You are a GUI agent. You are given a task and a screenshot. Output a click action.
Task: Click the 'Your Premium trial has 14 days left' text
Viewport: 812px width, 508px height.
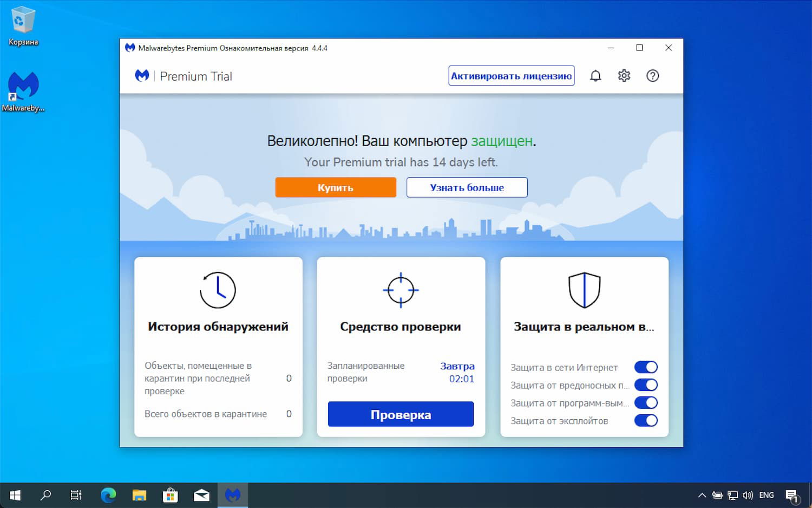point(401,162)
